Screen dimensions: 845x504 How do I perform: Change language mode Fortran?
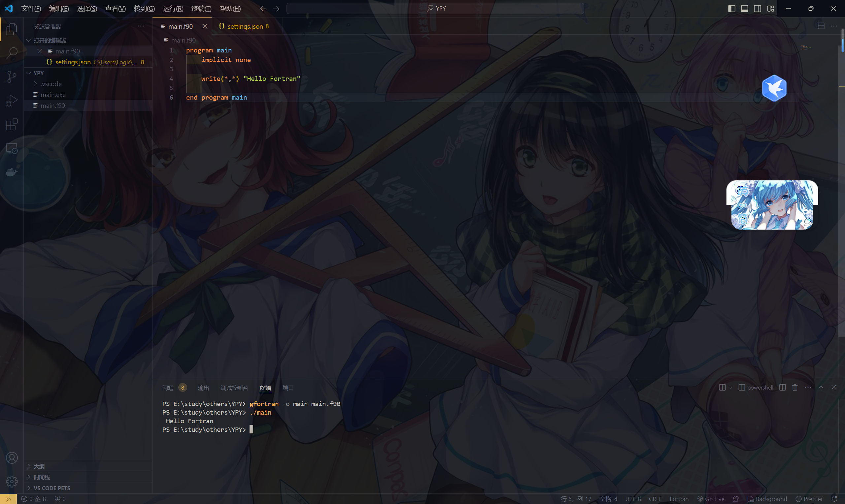[x=679, y=499]
